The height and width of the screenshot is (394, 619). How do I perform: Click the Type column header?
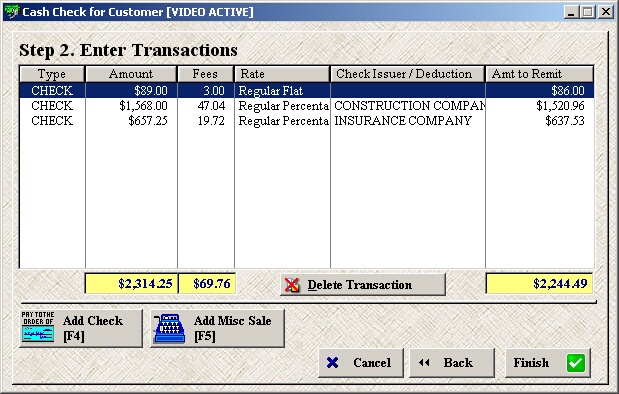[x=52, y=74]
